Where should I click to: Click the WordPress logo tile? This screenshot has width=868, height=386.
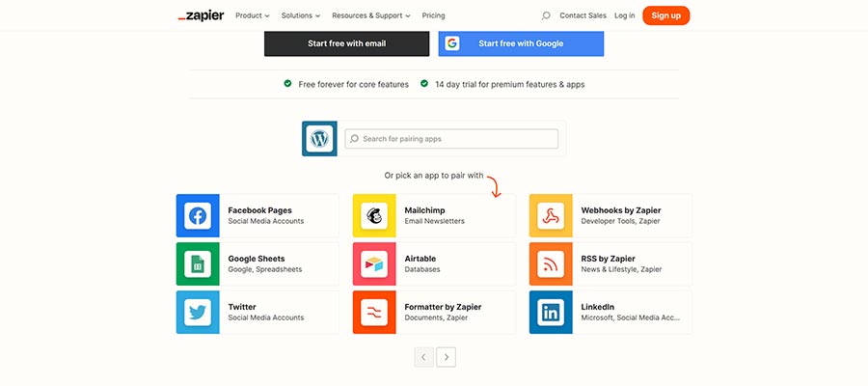(x=319, y=139)
